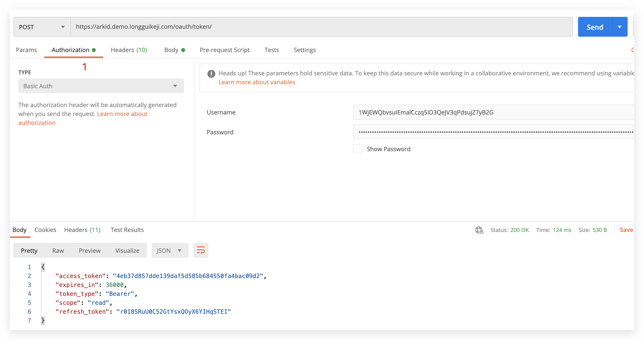
Task: Click the Heads up warning info icon
Action: pos(211,74)
